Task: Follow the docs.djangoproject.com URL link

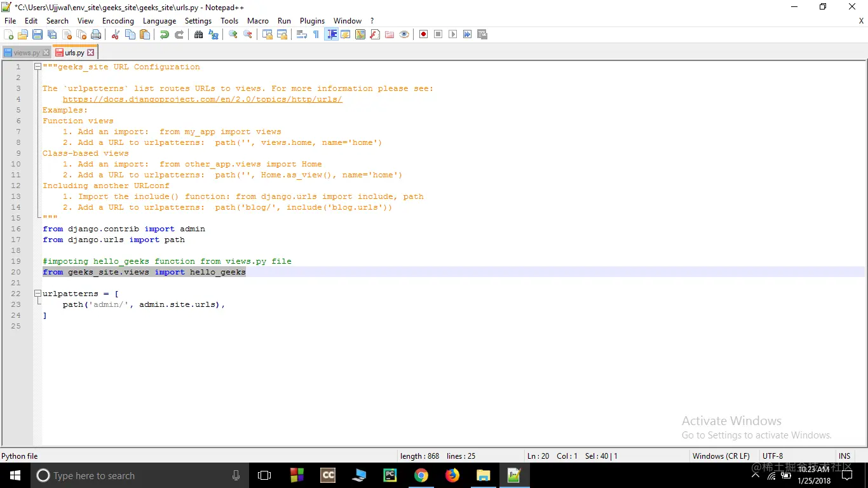Action: pos(203,99)
